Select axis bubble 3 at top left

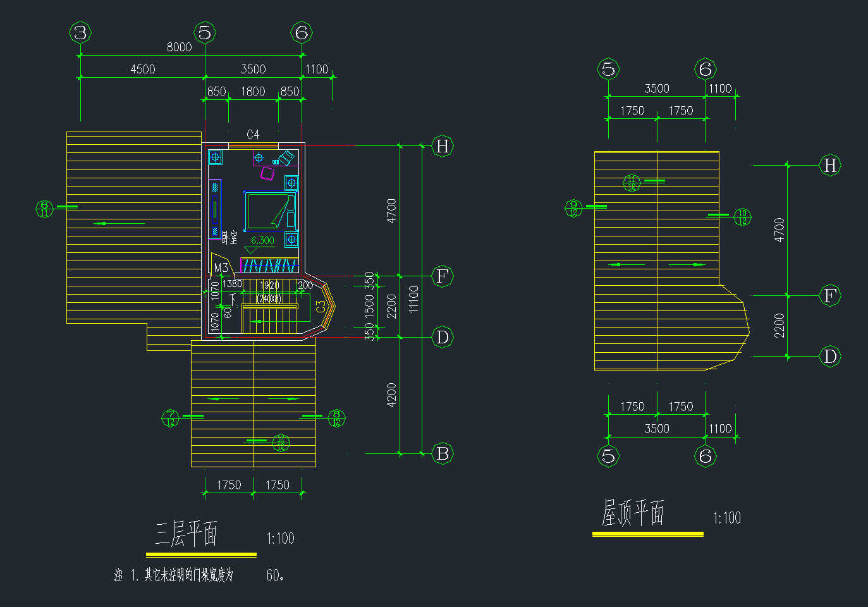pyautogui.click(x=80, y=32)
